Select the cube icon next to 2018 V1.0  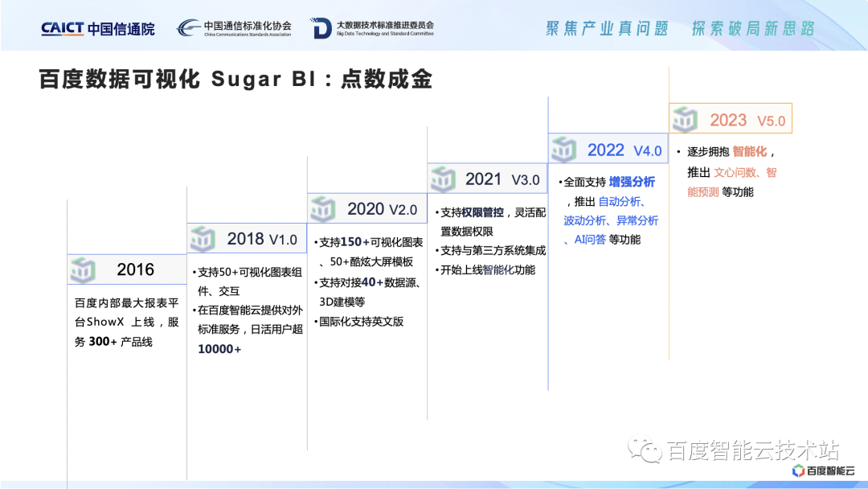pos(202,238)
